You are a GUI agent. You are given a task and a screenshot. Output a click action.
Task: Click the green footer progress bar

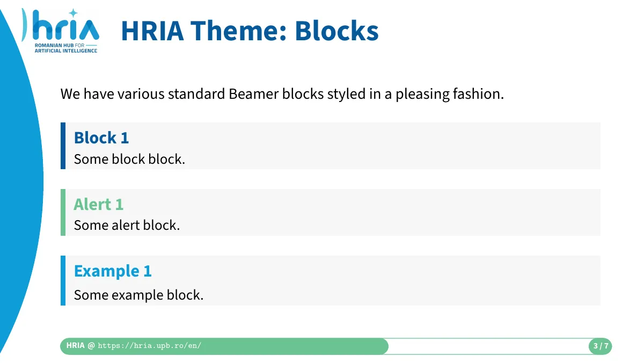(224, 346)
